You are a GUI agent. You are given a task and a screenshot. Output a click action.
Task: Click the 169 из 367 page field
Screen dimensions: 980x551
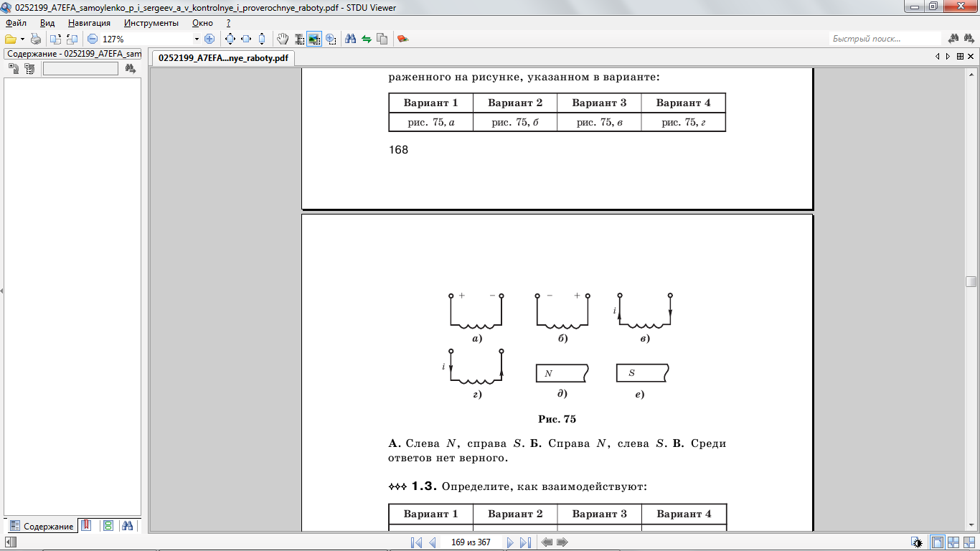click(471, 542)
